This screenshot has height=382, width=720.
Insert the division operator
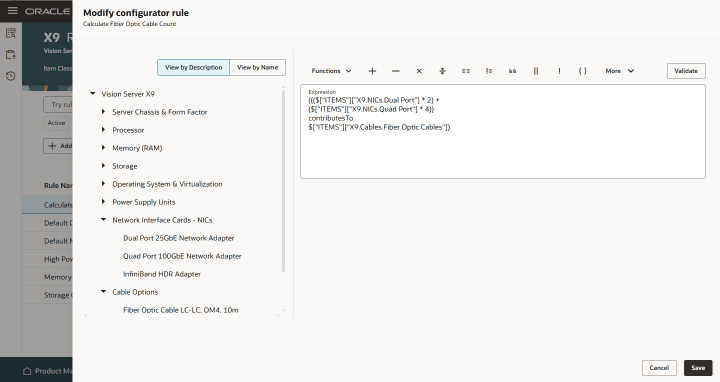(442, 71)
